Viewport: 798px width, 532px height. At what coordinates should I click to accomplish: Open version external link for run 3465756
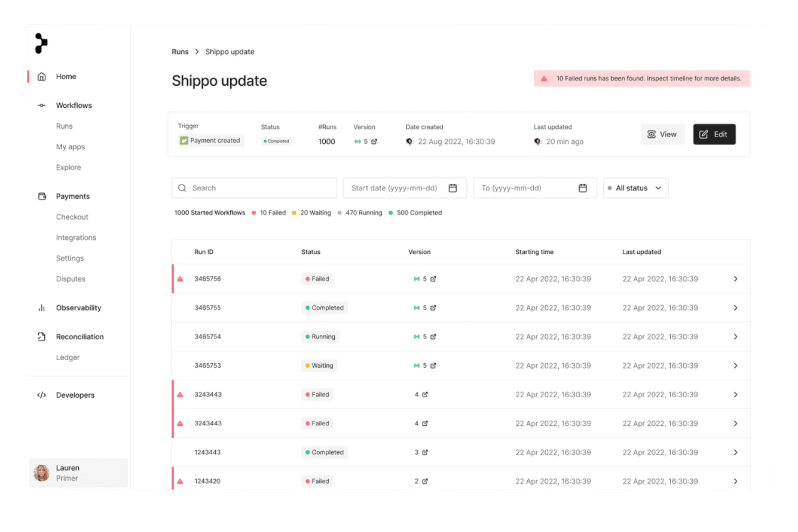point(434,279)
